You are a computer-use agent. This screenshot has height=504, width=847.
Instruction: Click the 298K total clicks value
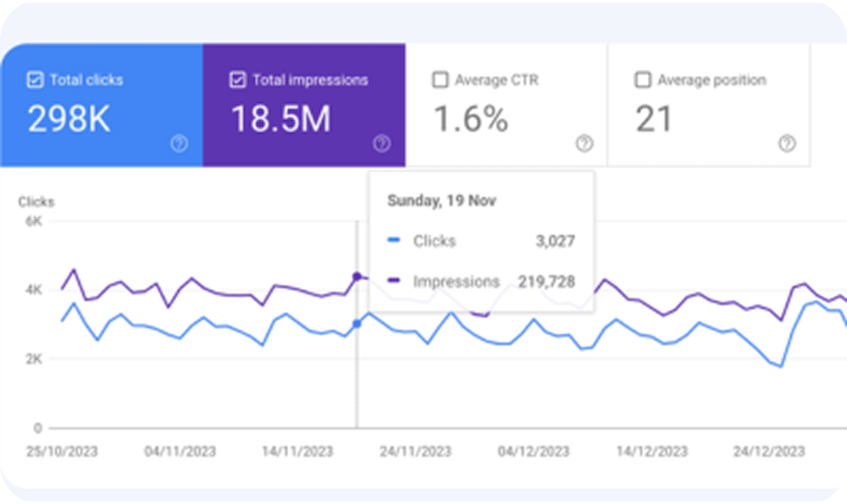(69, 119)
